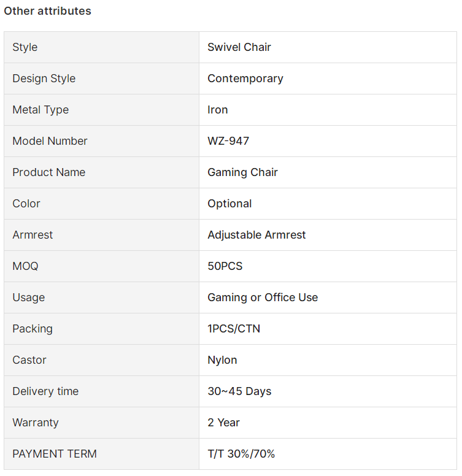462x476 pixels.
Task: Click the 'Other attributes' heading
Action: [47, 11]
